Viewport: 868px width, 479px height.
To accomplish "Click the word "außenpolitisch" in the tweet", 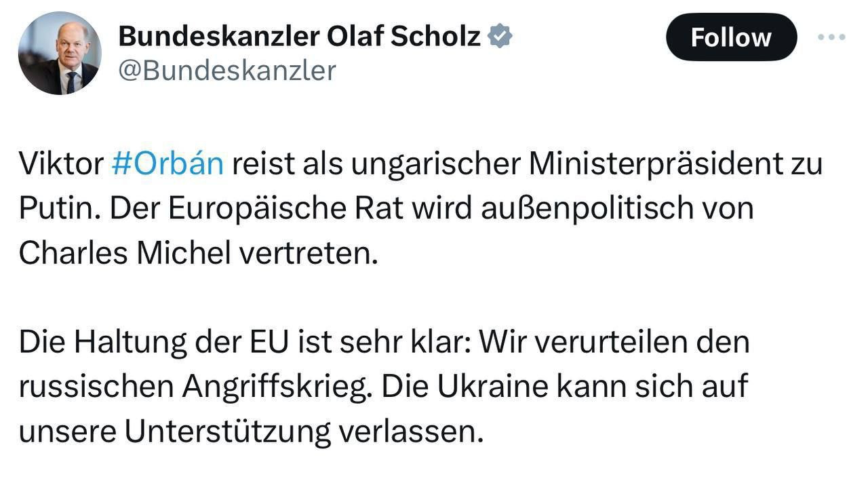I will [587, 209].
